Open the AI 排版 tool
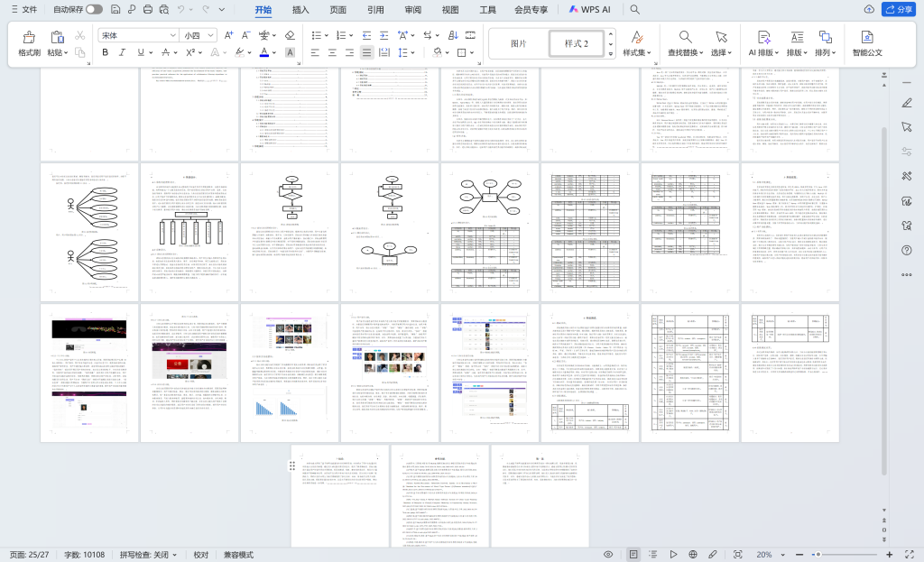The image size is (924, 562). pyautogui.click(x=763, y=43)
